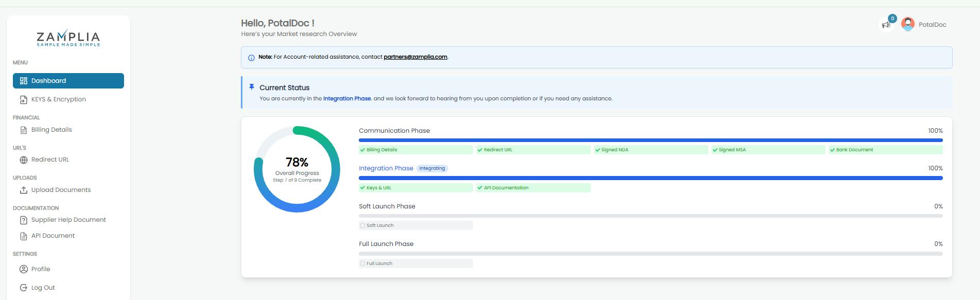Viewport: 980px width, 300px height.
Task: Click the Communication Phase progress bar
Action: [651, 140]
